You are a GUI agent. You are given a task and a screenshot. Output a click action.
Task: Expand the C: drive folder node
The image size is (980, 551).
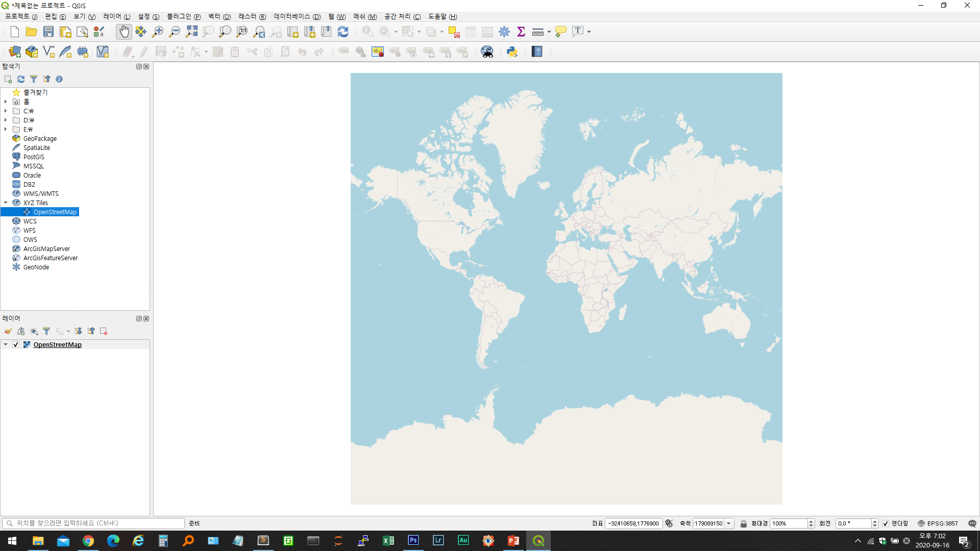pyautogui.click(x=6, y=111)
